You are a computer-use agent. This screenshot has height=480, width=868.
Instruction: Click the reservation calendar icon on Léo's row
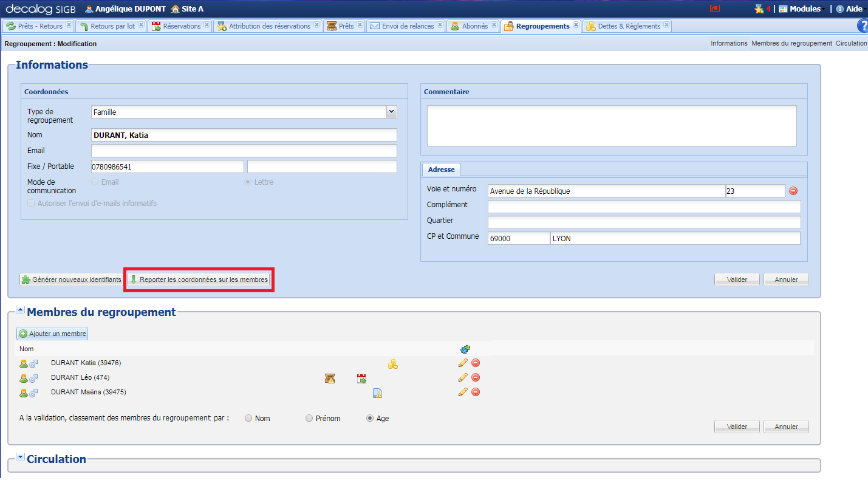point(361,379)
